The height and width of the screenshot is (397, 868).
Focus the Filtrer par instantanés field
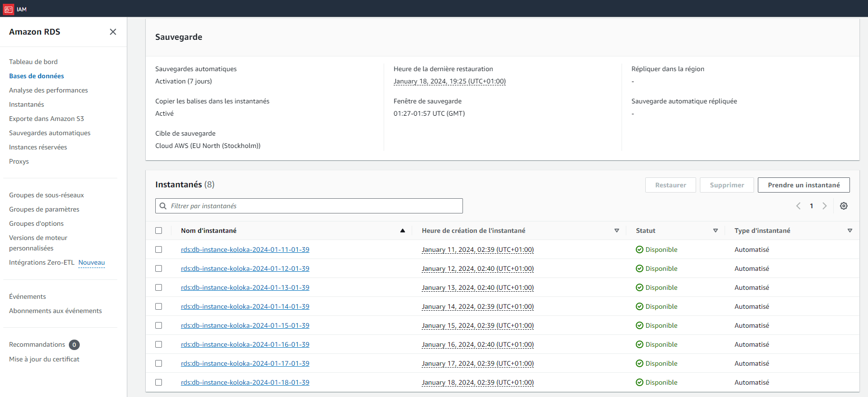[x=309, y=206]
